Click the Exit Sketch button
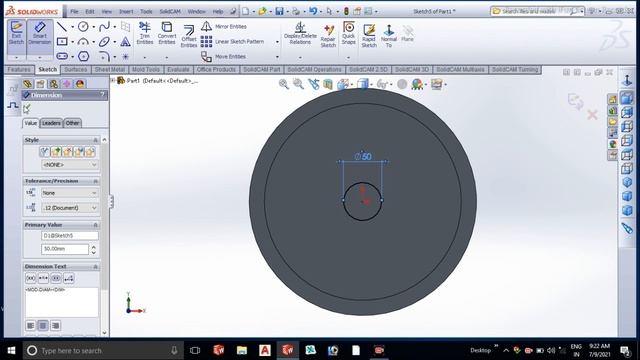This screenshot has width=640, height=360. point(16,33)
